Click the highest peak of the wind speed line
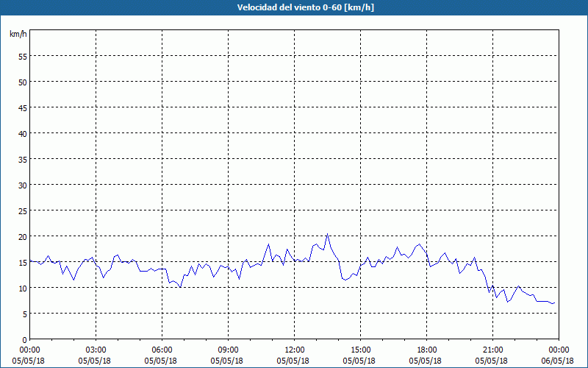The width and height of the screenshot is (588, 368). (x=327, y=235)
